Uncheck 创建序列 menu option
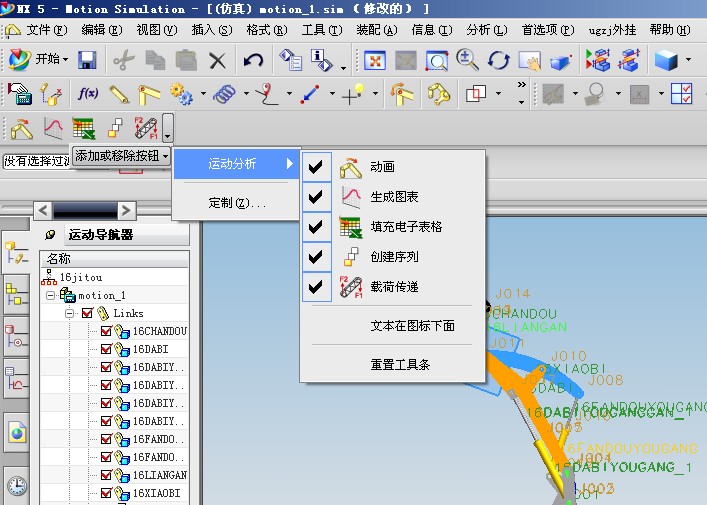This screenshot has height=505, width=707. (316, 257)
